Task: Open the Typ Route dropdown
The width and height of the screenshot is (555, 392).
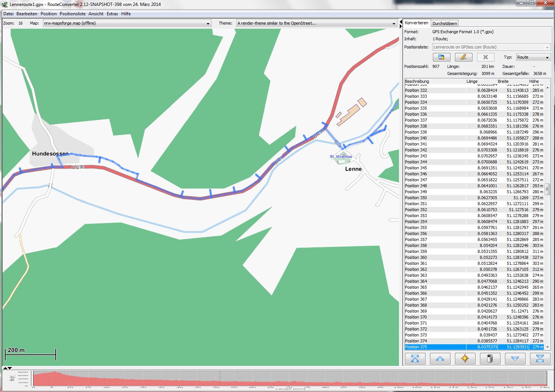Action: point(547,57)
